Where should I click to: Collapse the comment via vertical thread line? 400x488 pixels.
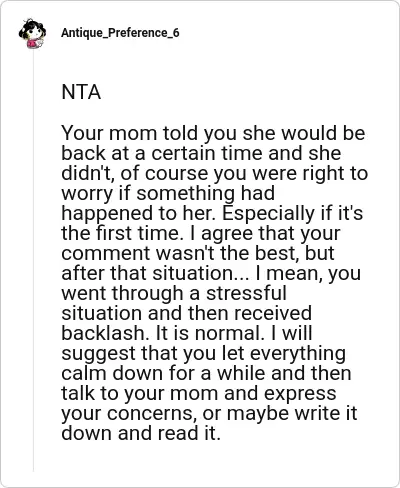click(33, 260)
